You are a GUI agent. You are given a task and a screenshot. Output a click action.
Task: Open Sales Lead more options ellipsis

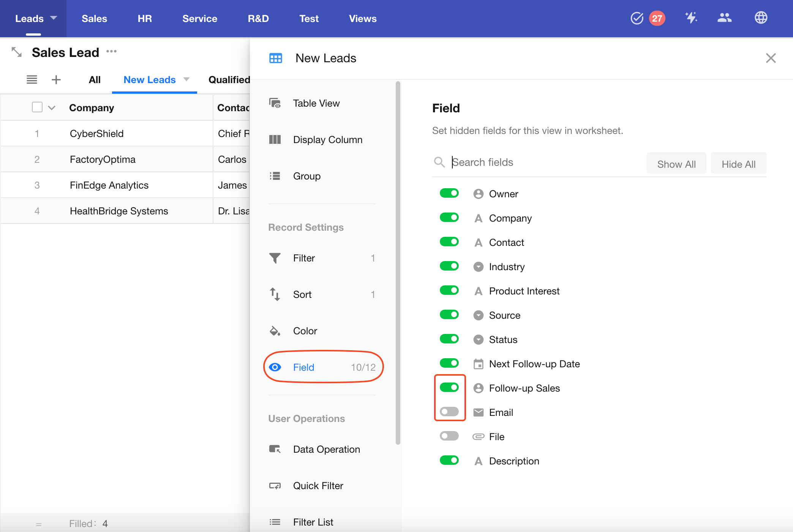(x=111, y=51)
